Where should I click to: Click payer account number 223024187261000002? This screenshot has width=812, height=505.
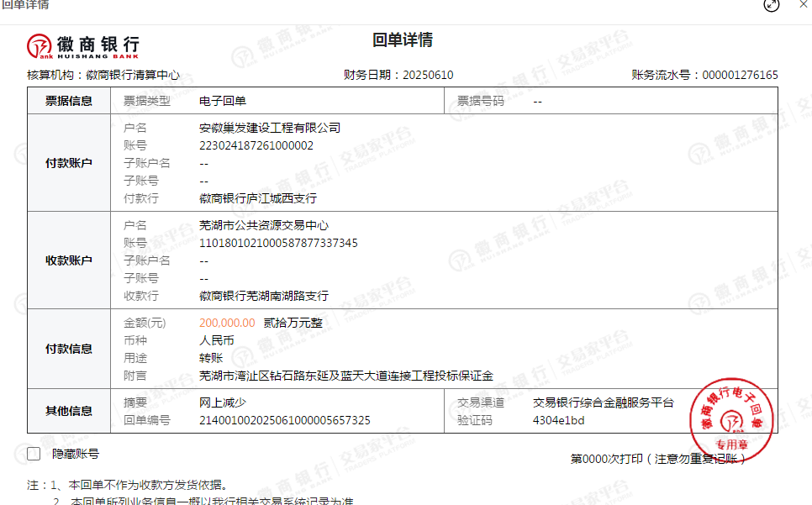pos(256,145)
